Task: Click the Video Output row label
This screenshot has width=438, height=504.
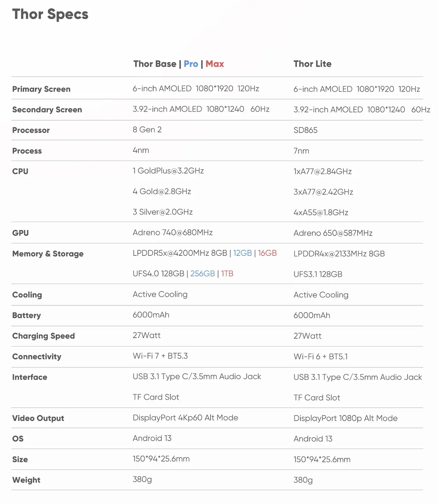Action: pos(38,418)
